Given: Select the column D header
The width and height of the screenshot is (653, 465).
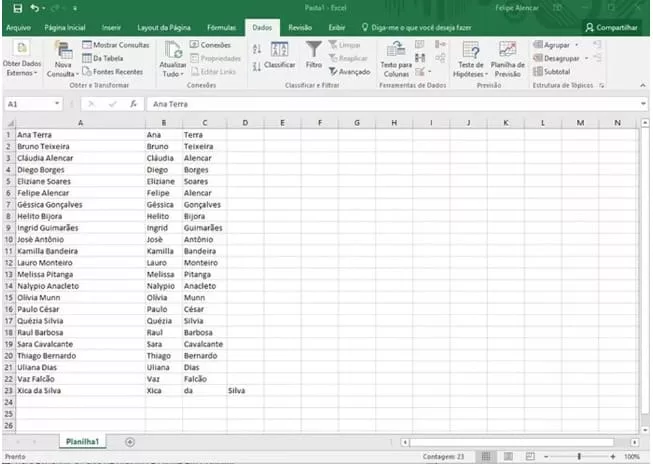Looking at the screenshot, I should coord(245,123).
